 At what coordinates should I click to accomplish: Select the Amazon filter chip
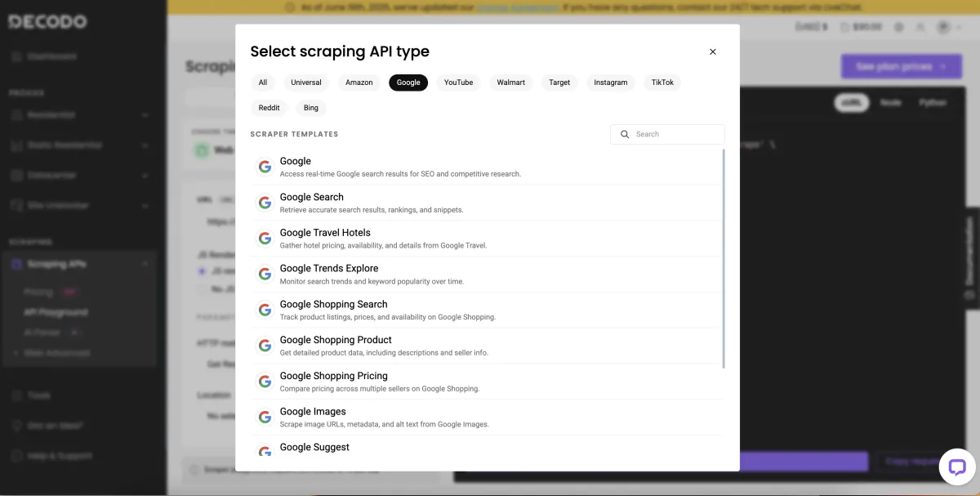pos(359,83)
